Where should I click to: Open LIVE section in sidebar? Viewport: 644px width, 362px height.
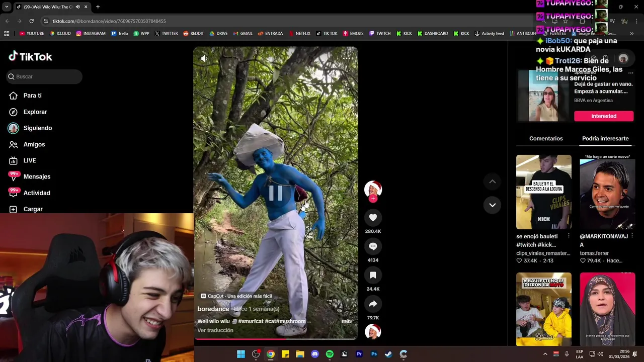click(23, 160)
